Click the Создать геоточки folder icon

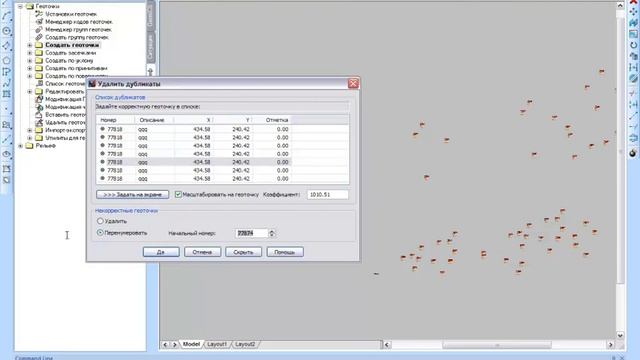click(x=39, y=45)
